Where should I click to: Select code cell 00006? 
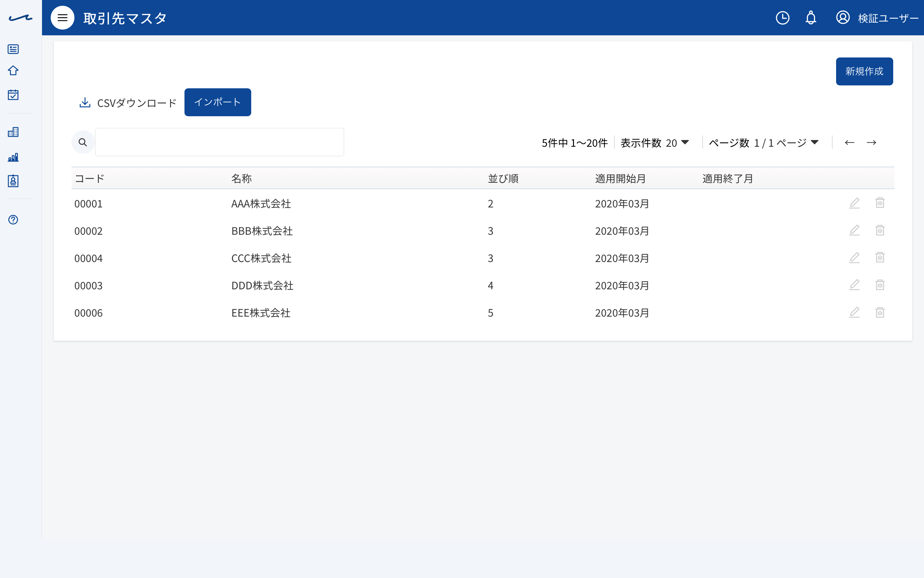(x=89, y=313)
